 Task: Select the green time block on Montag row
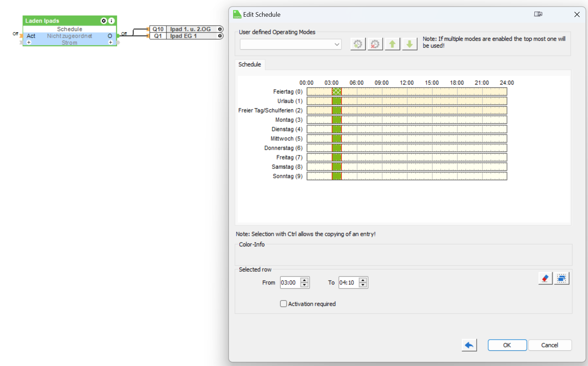[336, 120]
